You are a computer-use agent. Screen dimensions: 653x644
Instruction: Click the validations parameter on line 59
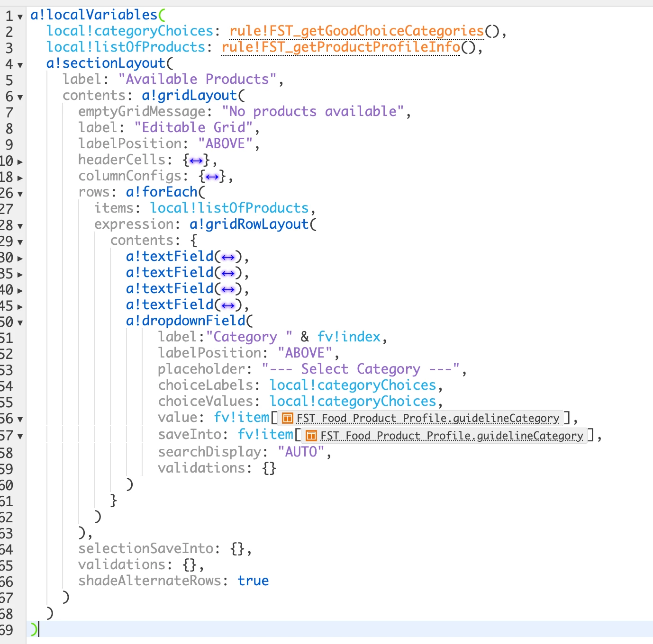tap(201, 468)
